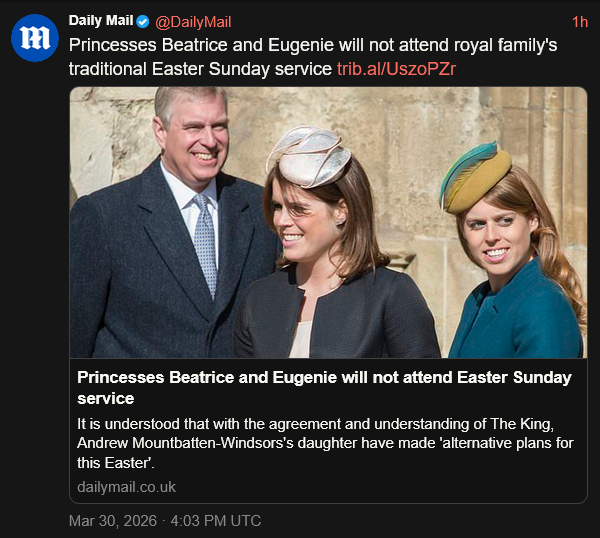Open the dailymail.co.uk source domain

[x=126, y=487]
